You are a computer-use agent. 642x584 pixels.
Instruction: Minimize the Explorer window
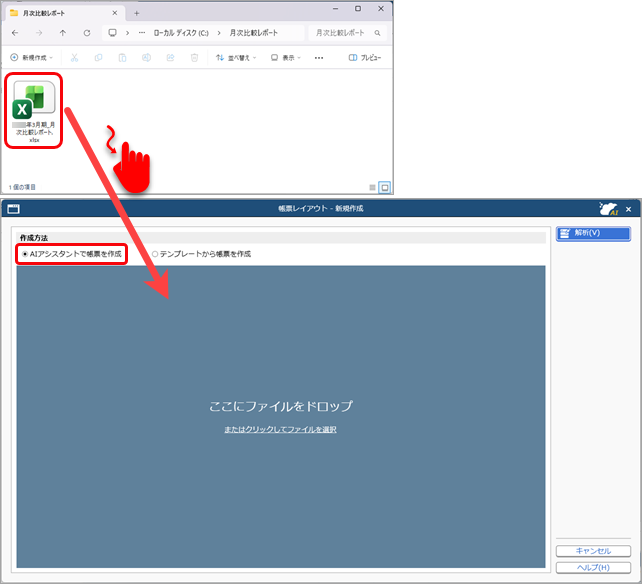335,9
